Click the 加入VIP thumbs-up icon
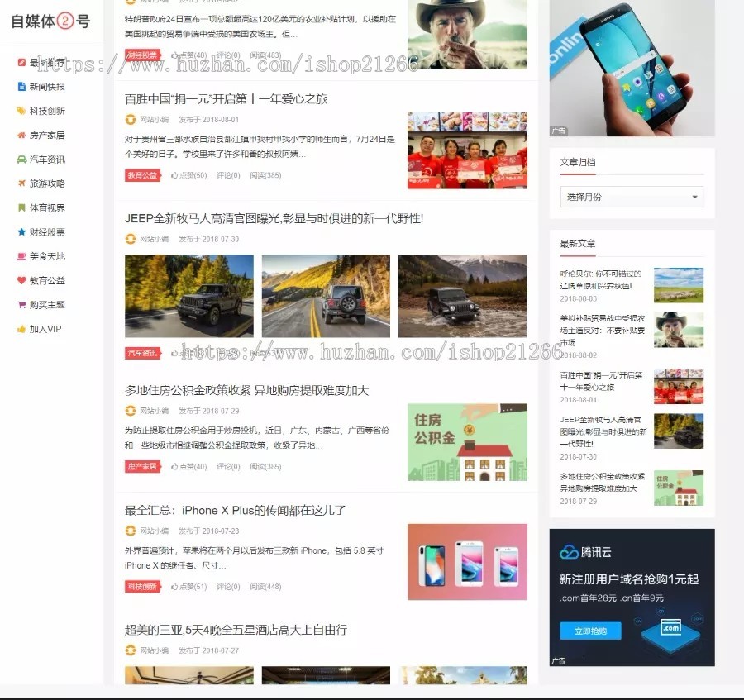744x700 pixels. tap(23, 329)
